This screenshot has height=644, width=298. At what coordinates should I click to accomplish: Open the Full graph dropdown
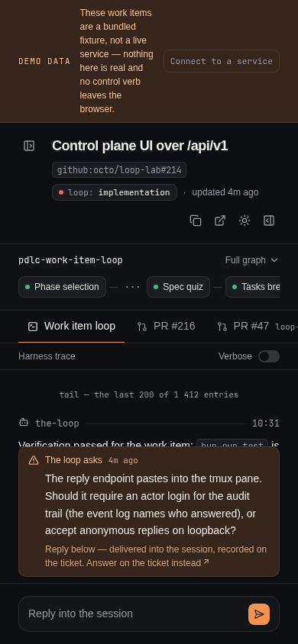(x=251, y=260)
